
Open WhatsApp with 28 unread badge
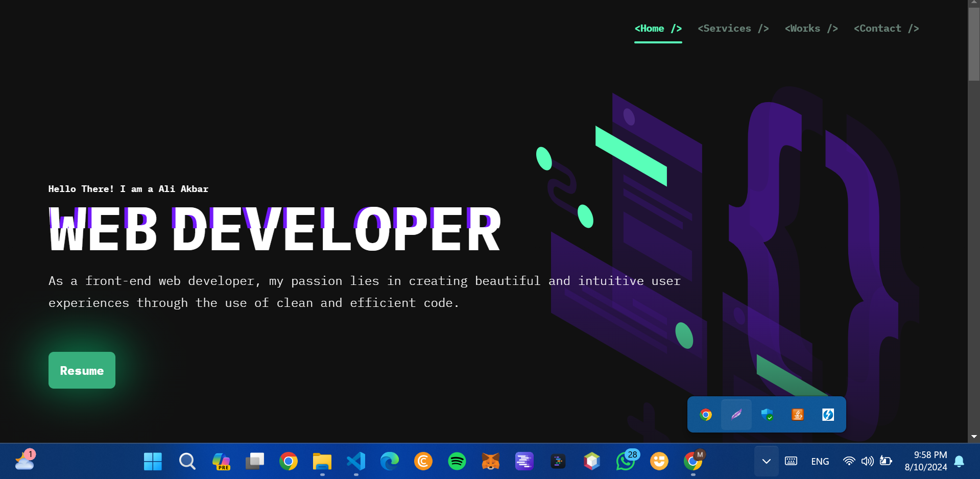pyautogui.click(x=626, y=461)
